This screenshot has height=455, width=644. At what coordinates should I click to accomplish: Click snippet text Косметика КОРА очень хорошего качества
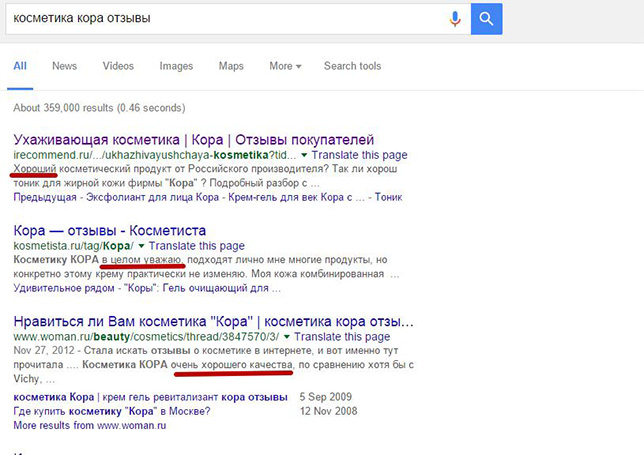[x=188, y=365]
